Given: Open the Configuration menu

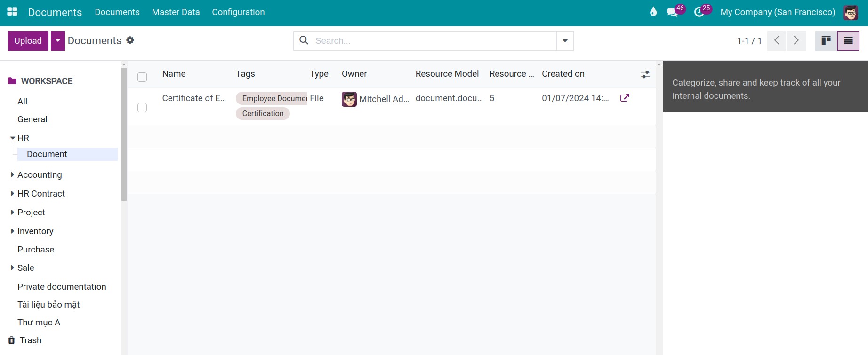Looking at the screenshot, I should tap(238, 12).
